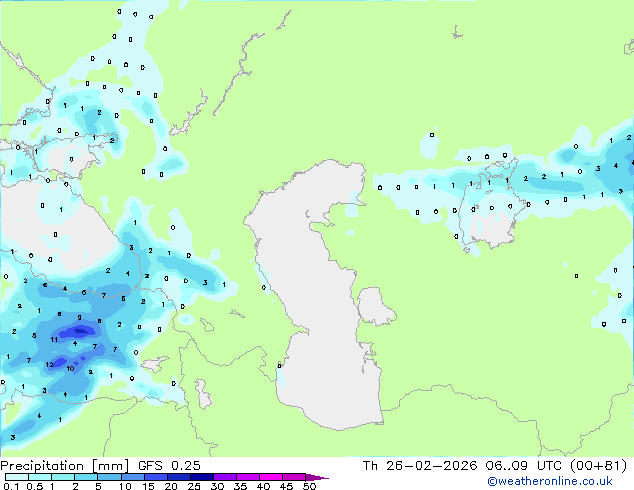Image resolution: width=634 pixels, height=490 pixels.
Task: Click the legend label '0.1'
Action: [x=11, y=486]
